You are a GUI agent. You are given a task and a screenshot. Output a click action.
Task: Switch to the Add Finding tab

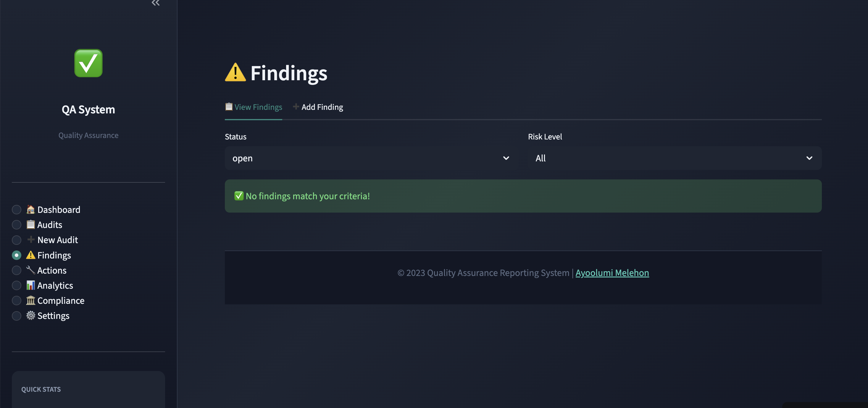[x=318, y=107]
